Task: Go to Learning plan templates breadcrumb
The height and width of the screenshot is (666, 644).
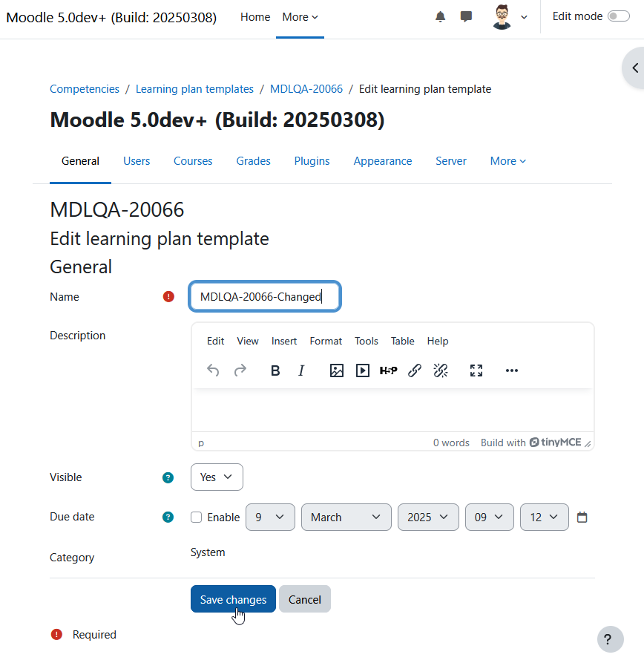Action: click(x=194, y=89)
